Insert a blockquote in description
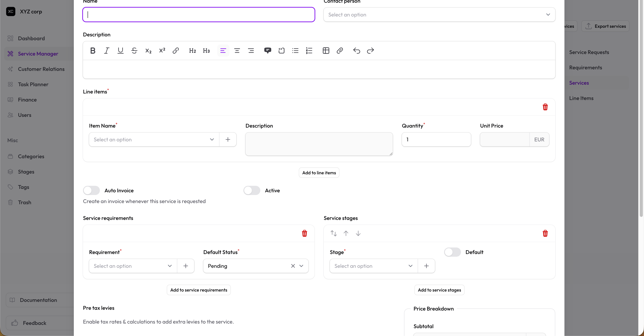This screenshot has width=644, height=336. [x=268, y=51]
